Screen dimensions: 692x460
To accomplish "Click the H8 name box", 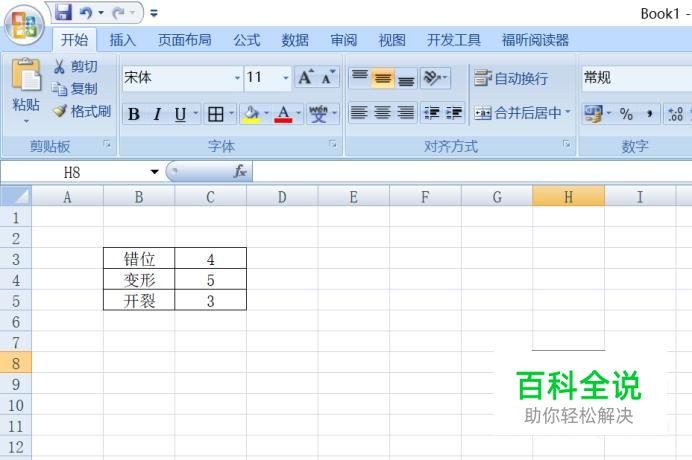I will pos(72,172).
